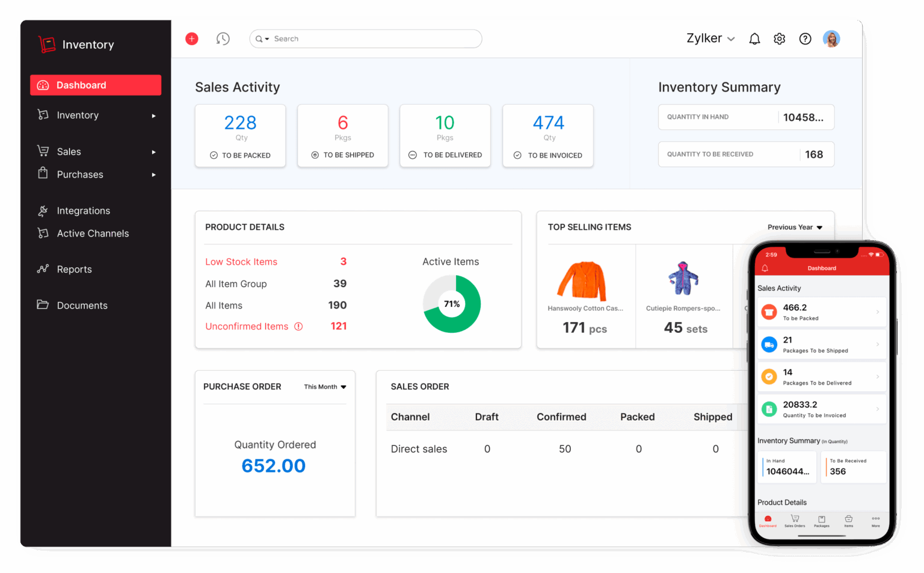The image size is (924, 573).
Task: Open the search filter dropdown arrow
Action: click(267, 39)
